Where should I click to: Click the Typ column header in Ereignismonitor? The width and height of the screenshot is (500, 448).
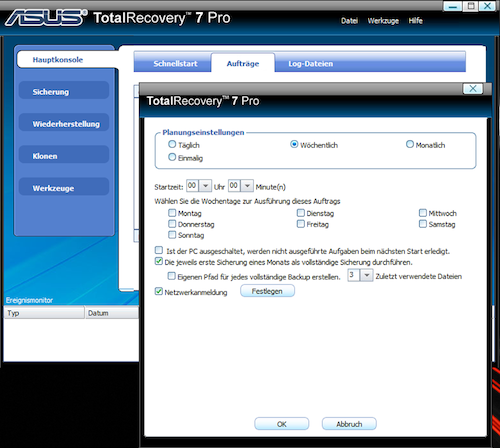point(44,313)
